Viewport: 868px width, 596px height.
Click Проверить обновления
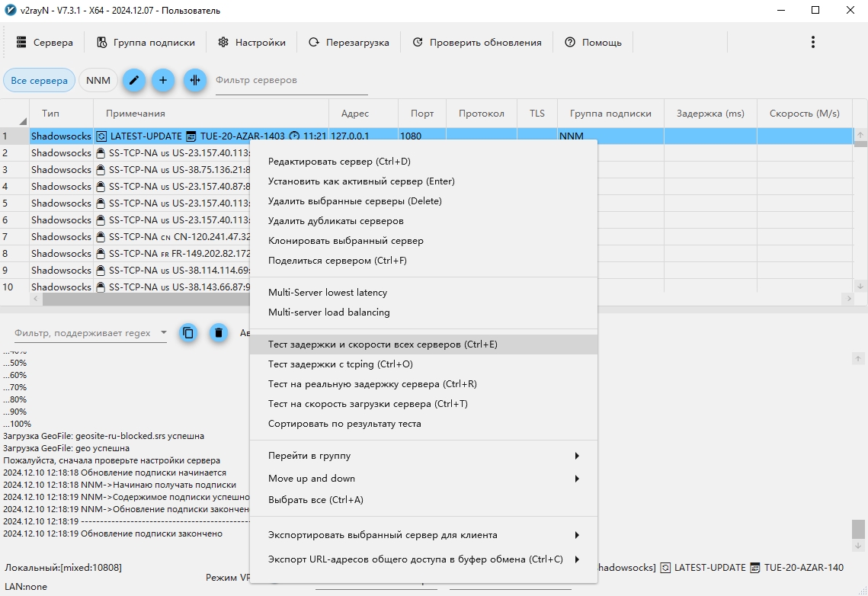coord(477,42)
